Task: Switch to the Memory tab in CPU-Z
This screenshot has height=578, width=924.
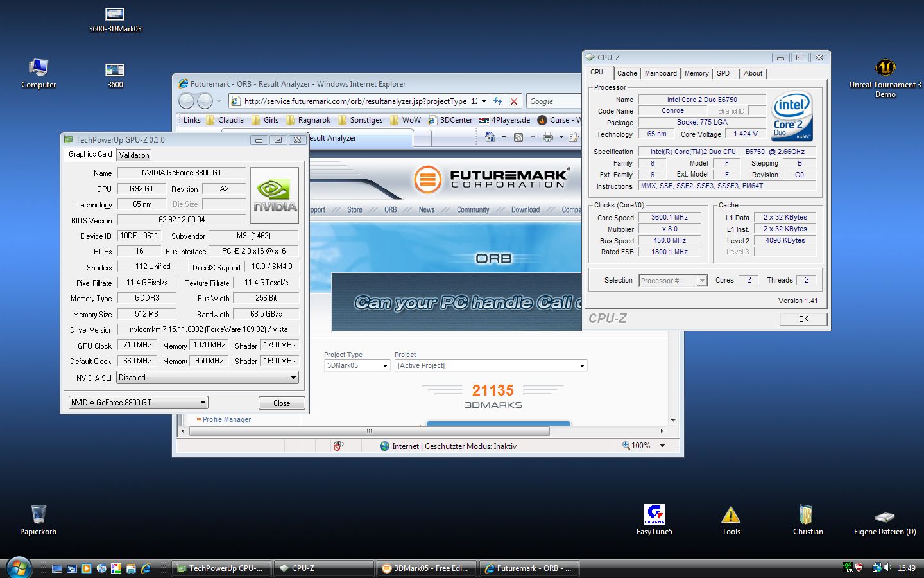Action: click(696, 73)
